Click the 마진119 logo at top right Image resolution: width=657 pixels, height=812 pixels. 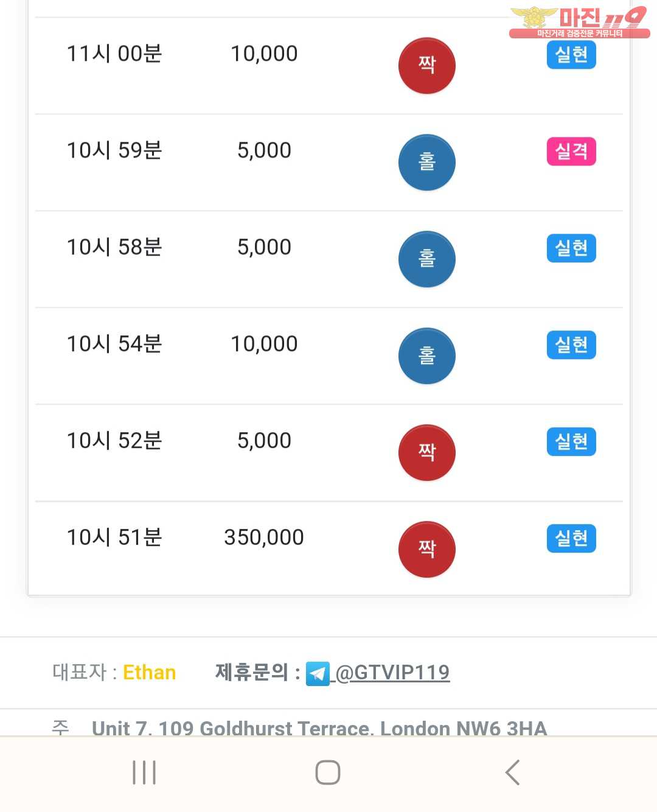579,22
